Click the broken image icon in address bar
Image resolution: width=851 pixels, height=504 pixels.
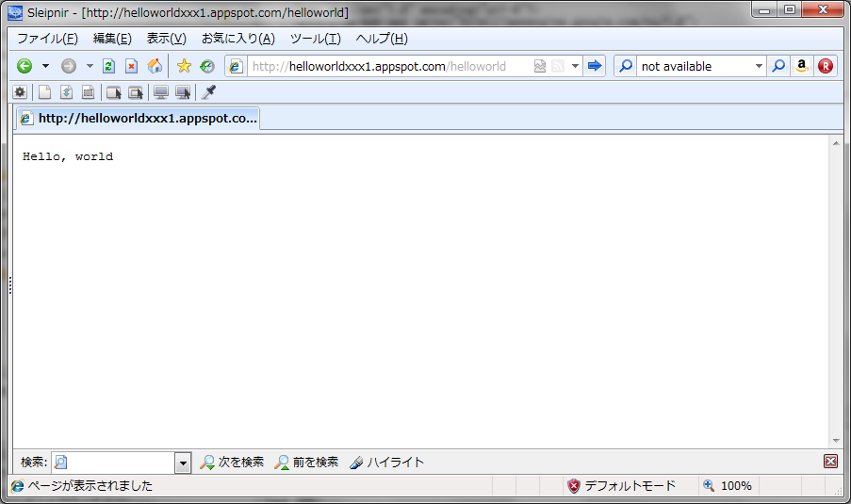pos(539,66)
